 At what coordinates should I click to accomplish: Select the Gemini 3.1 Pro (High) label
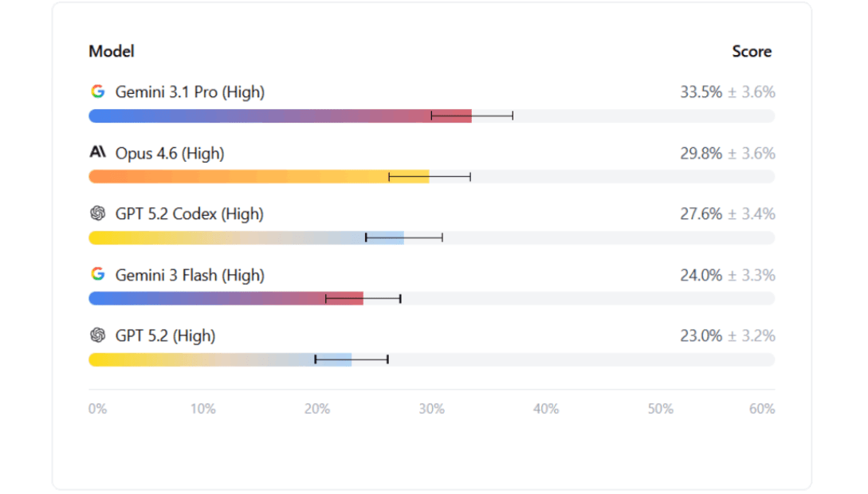point(190,92)
